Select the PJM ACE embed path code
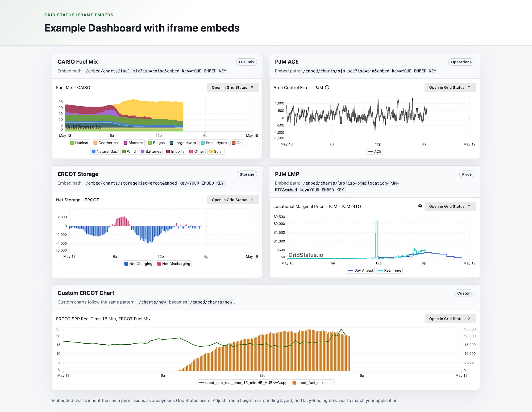 tap(370, 71)
